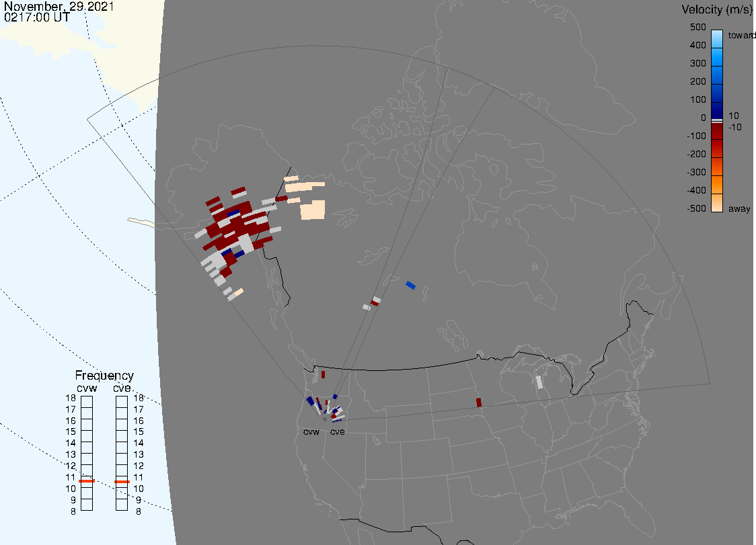Image resolution: width=756 pixels, height=545 pixels.
Task: Click 8 on the cvw frequency scale
Action: coord(73,512)
